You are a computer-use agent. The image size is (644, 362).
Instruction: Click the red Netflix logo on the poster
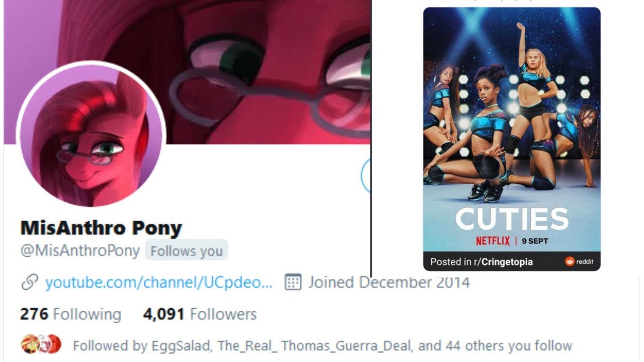pos(493,241)
